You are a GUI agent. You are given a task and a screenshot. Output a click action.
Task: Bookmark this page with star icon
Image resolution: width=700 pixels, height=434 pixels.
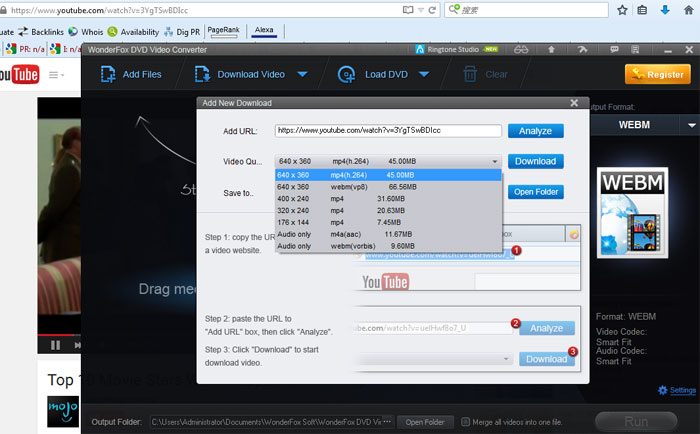[x=622, y=10]
